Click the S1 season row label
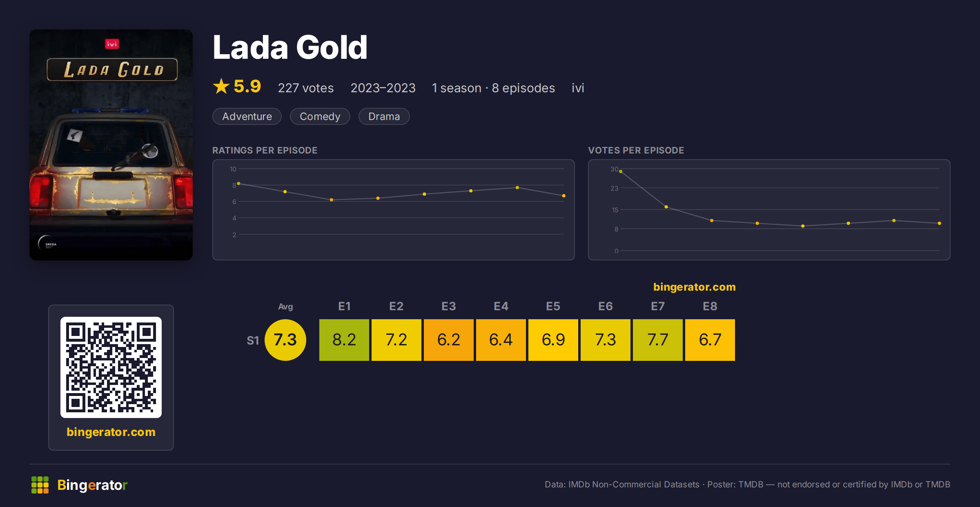 pos(253,340)
